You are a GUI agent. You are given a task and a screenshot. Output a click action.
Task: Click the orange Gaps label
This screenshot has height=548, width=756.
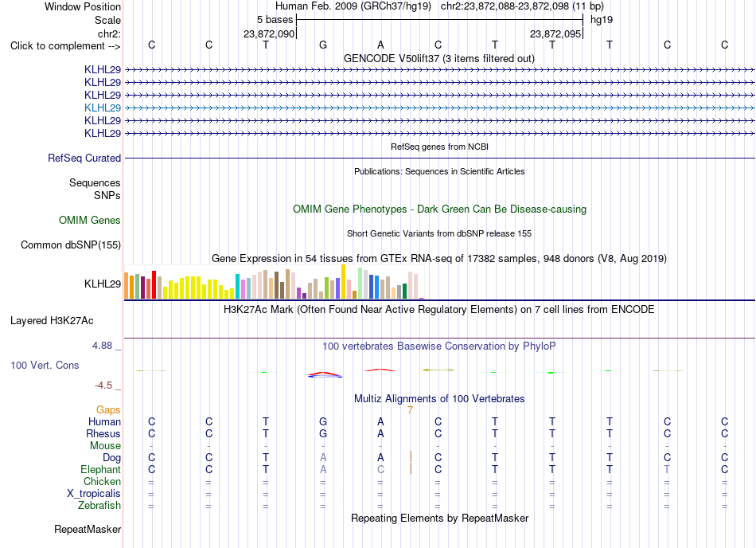pyautogui.click(x=108, y=410)
